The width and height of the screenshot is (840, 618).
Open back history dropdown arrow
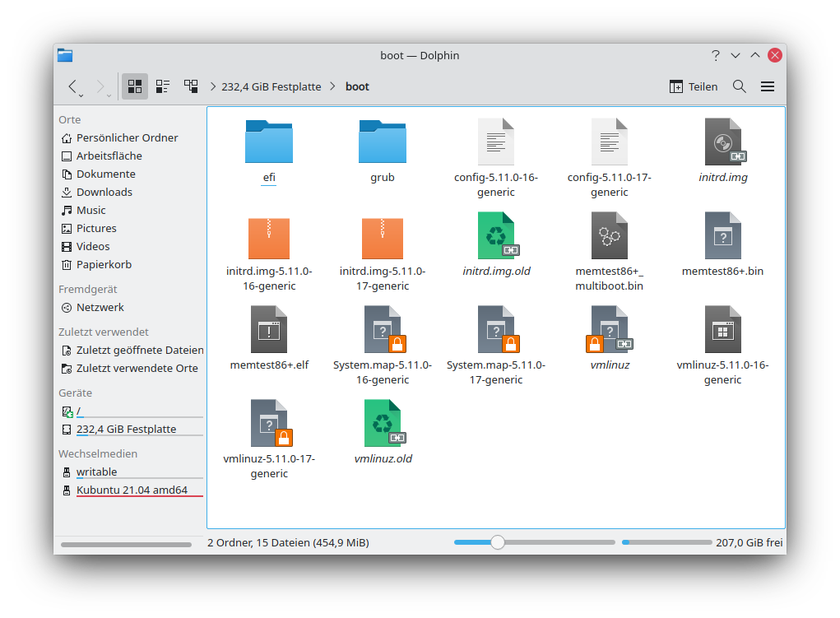coord(81,95)
